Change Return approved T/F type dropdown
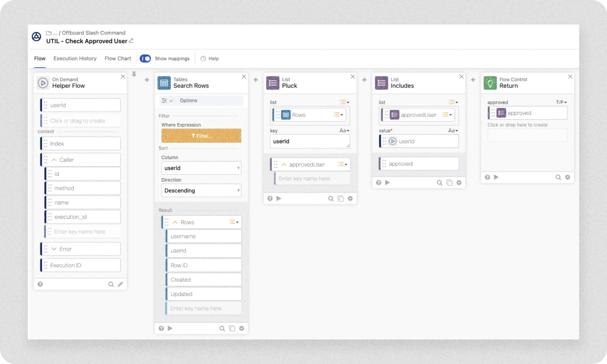607x364 pixels. click(561, 102)
